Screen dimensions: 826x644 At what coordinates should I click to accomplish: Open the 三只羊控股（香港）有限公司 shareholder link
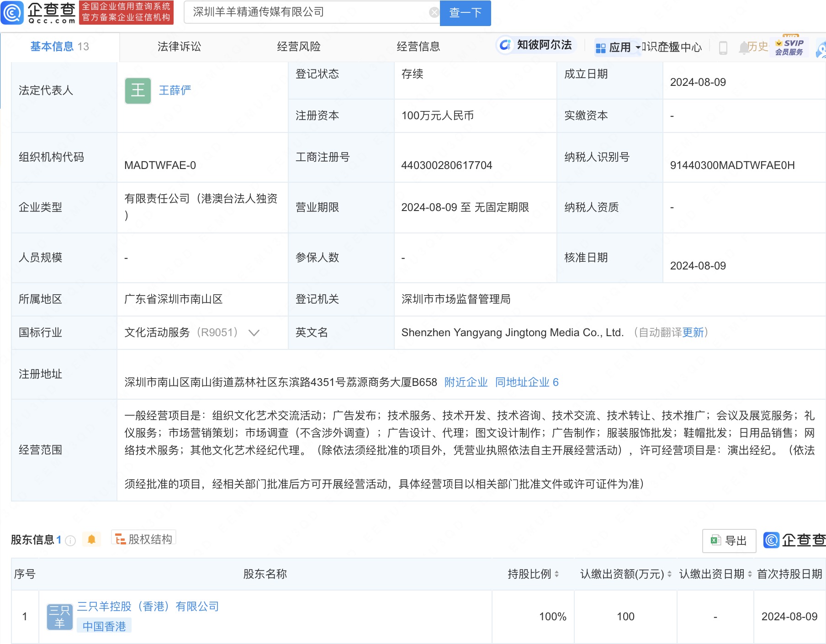148,606
